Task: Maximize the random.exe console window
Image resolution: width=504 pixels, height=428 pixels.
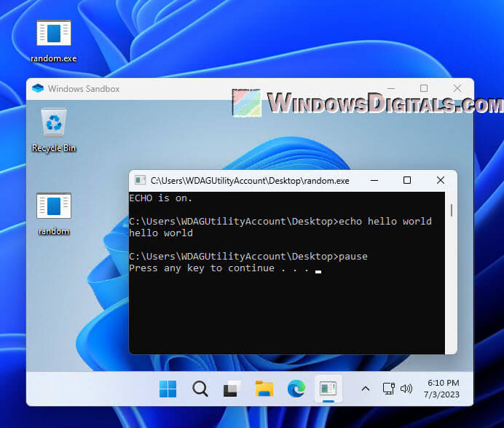Action: point(407,180)
